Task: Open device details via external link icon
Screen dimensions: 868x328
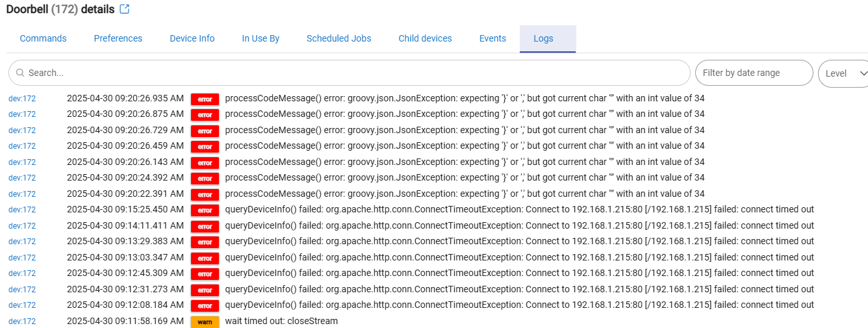Action: [125, 9]
